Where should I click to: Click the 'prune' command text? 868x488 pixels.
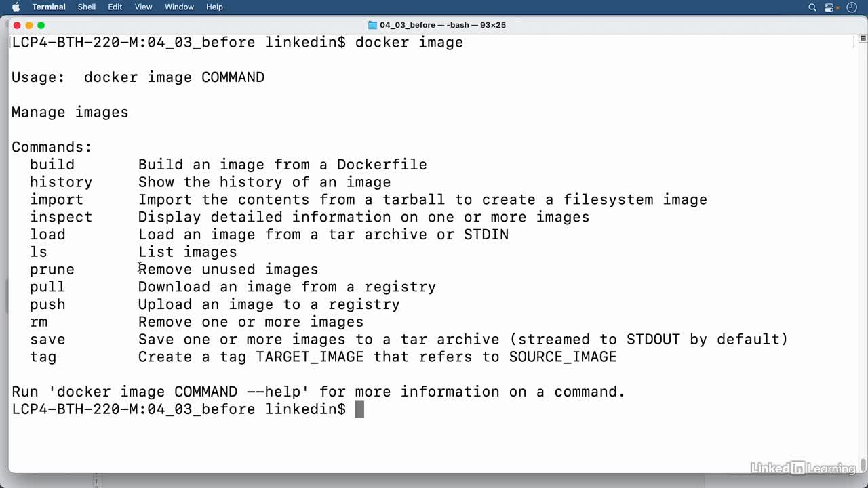point(52,270)
